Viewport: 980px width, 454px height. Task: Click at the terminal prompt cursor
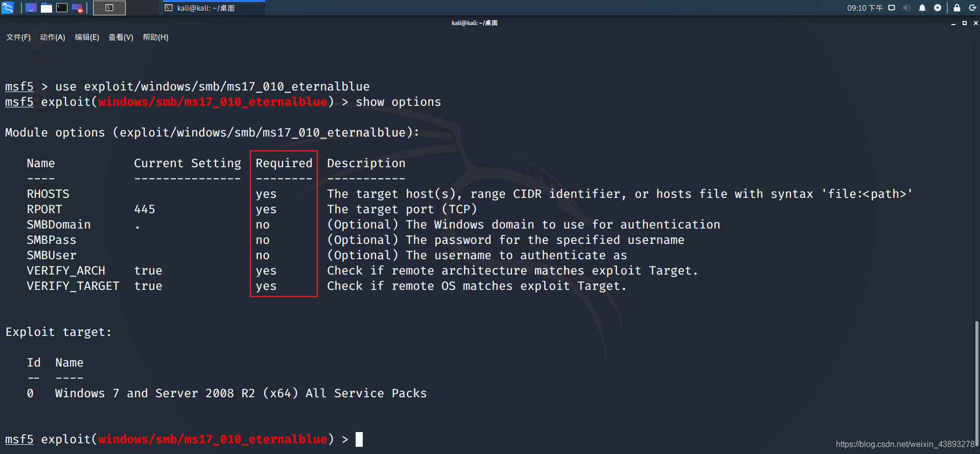click(x=359, y=439)
